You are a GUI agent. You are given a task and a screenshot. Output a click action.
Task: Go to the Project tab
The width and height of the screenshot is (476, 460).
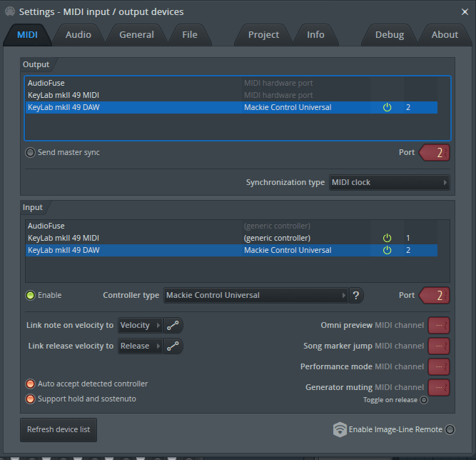pyautogui.click(x=263, y=34)
